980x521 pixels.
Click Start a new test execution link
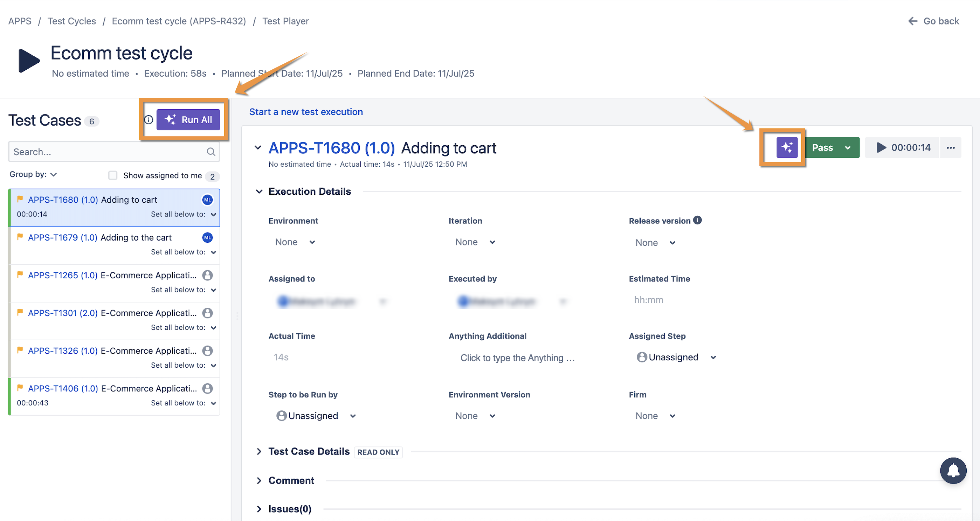tap(306, 112)
